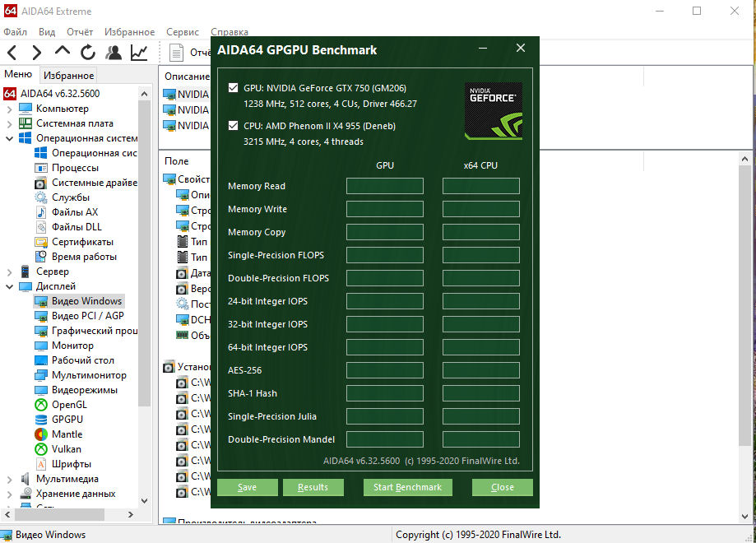756x543 pixels.
Task: Click the GPU Memory Read result field
Action: 385,186
